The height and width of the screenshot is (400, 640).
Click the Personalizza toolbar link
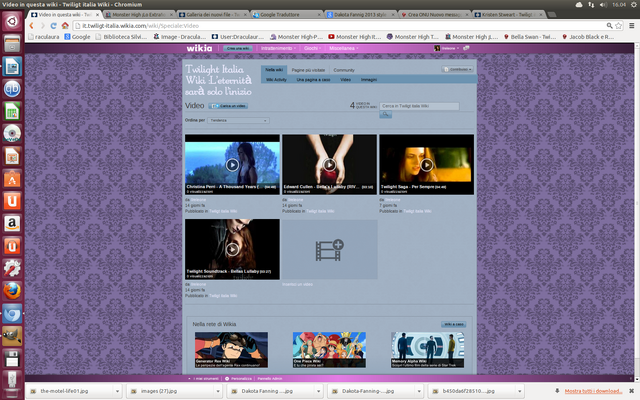[x=241, y=378]
